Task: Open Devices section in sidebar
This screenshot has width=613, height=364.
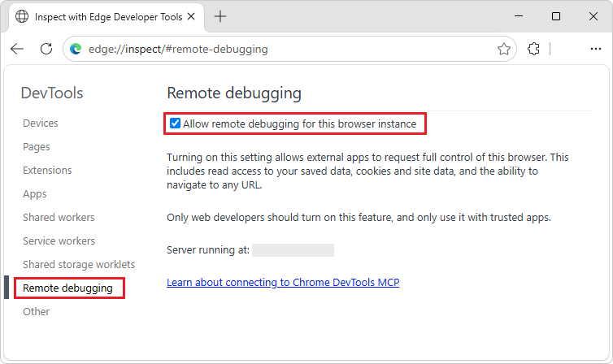Action: tap(41, 123)
